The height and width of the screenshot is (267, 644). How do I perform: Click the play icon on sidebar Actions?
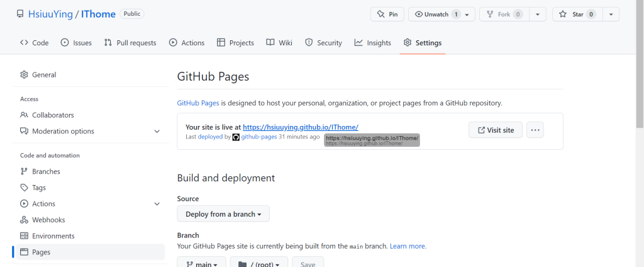24,203
